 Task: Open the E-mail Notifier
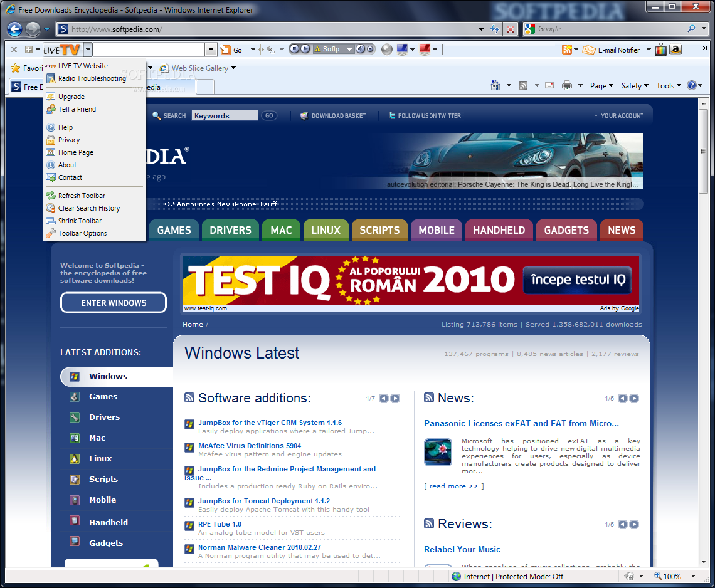click(x=612, y=50)
